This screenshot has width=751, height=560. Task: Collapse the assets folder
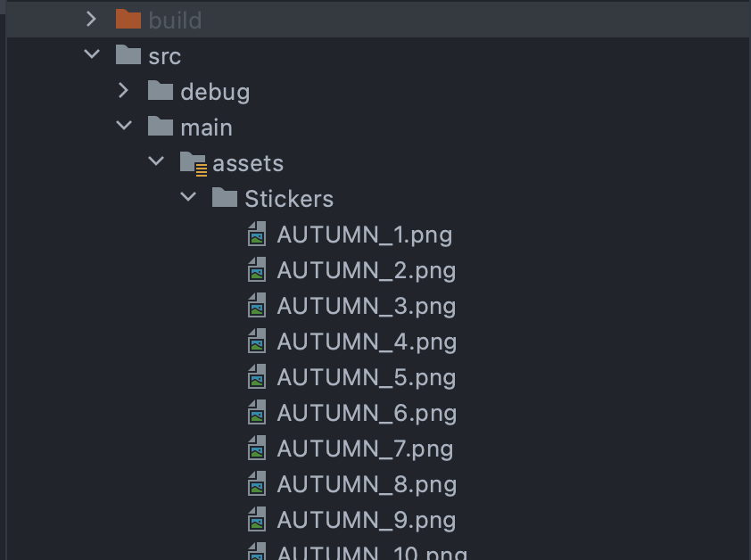156,161
